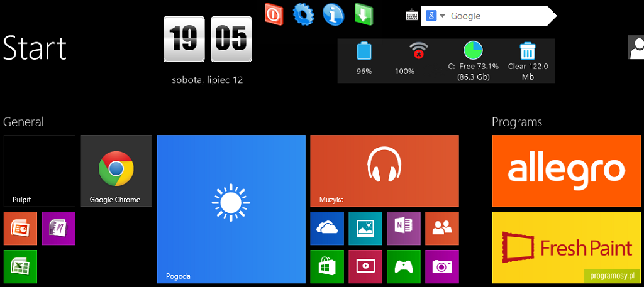
Task: Open the Muzyka music tile
Action: tap(384, 171)
